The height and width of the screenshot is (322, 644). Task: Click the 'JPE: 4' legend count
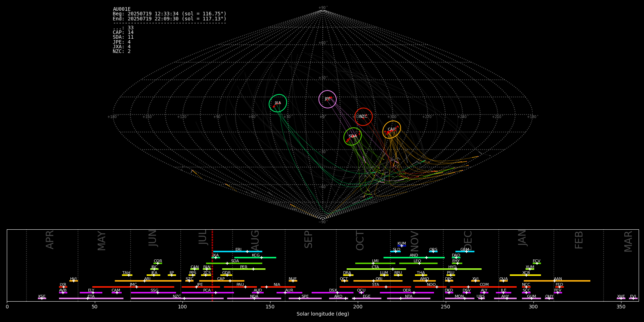(122, 42)
